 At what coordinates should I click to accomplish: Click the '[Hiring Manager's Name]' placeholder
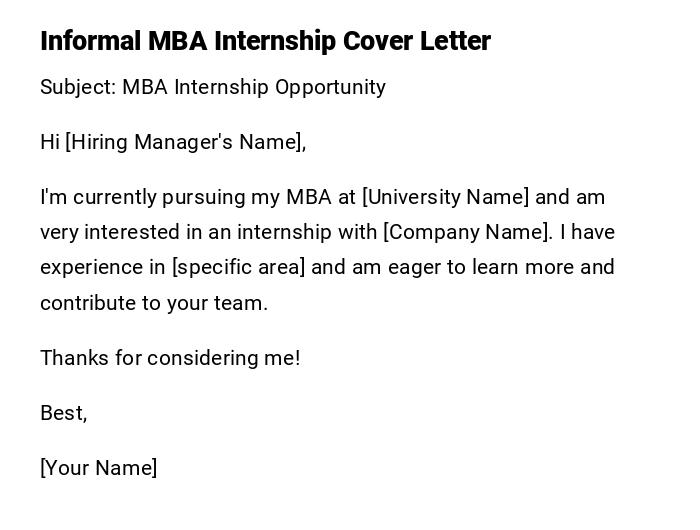coord(184,142)
